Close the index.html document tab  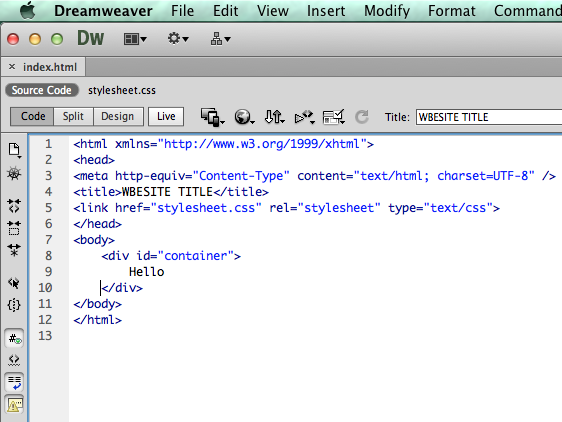[12, 67]
